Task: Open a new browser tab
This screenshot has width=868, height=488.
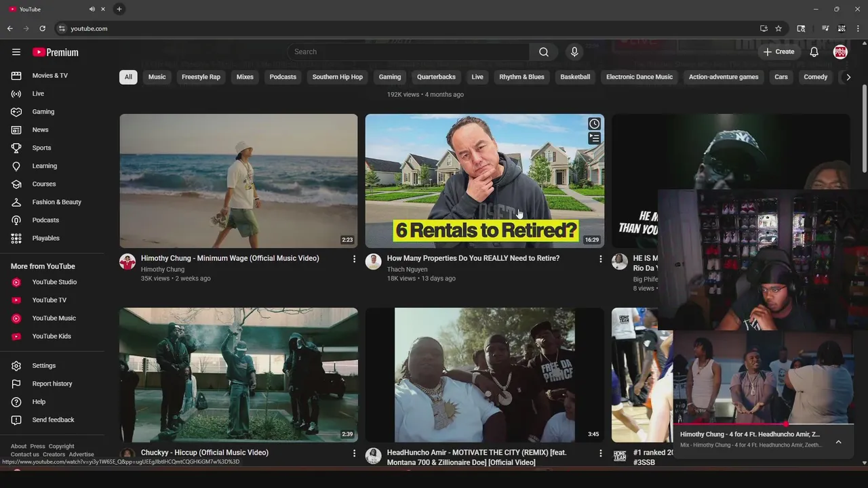Action: click(x=119, y=9)
